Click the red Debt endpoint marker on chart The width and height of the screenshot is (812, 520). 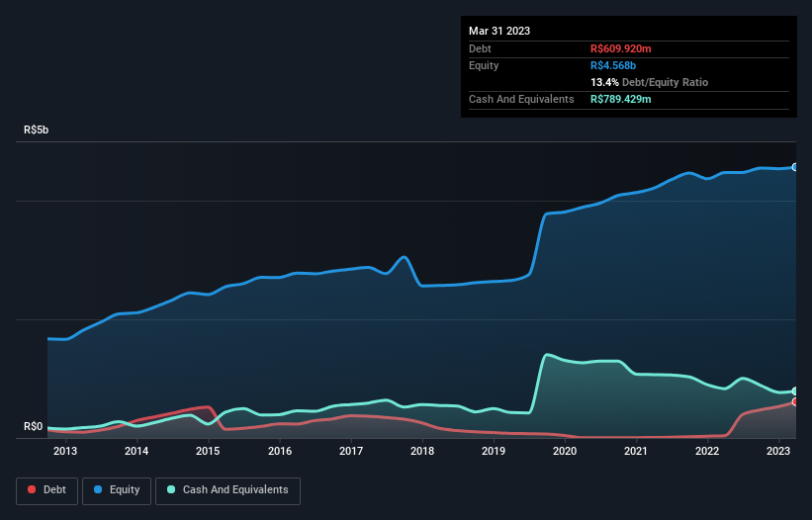[x=794, y=401]
